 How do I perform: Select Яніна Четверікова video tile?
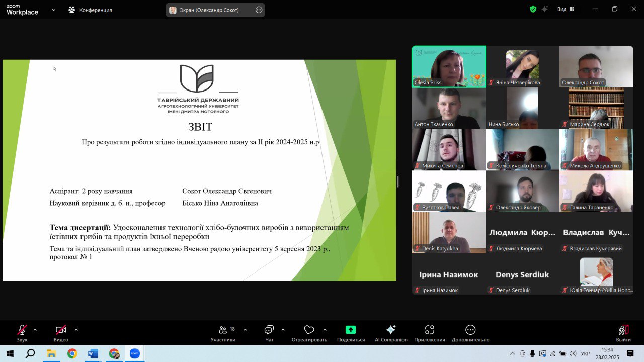(x=522, y=66)
